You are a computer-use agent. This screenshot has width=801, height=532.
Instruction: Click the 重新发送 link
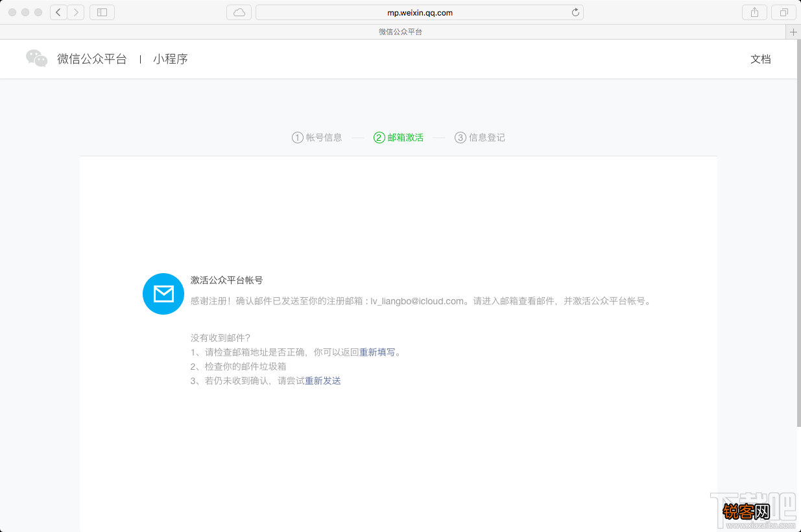point(323,381)
